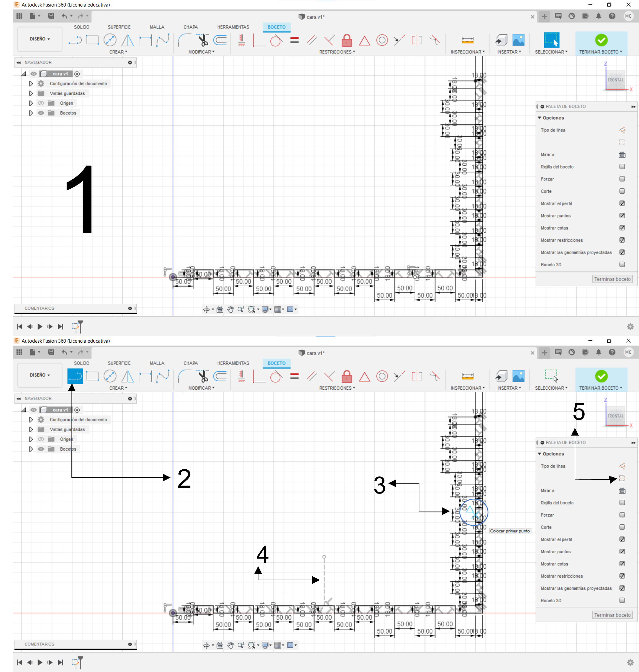639x672 pixels.
Task: Toggle the Bocetos folder eye icon in the upper navigator
Action: (x=41, y=113)
